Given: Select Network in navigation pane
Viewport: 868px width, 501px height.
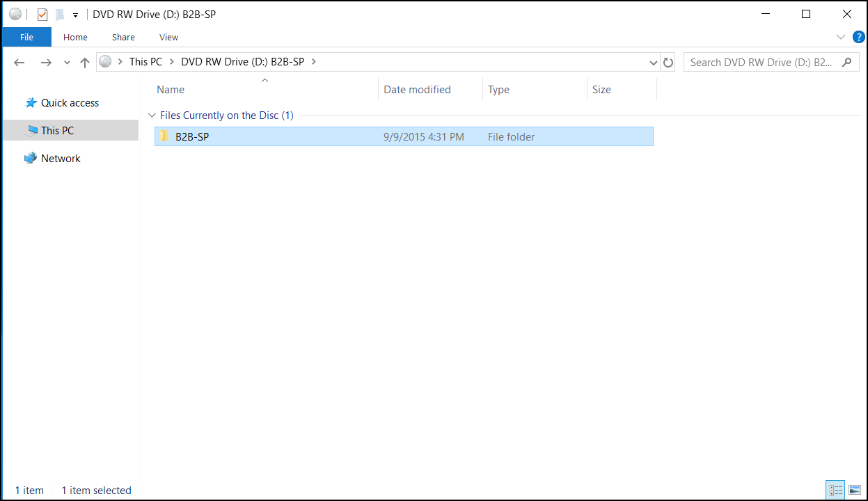Looking at the screenshot, I should (x=61, y=159).
